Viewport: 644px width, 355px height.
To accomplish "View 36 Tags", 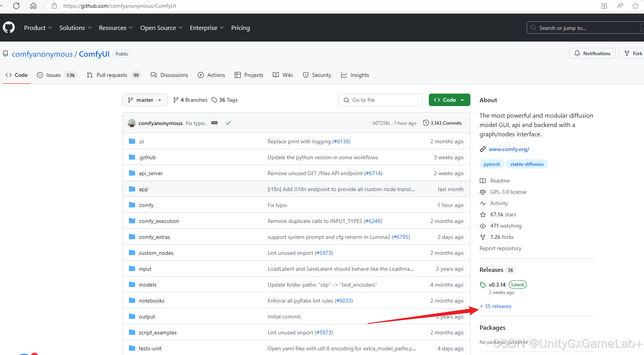I will pyautogui.click(x=225, y=100).
